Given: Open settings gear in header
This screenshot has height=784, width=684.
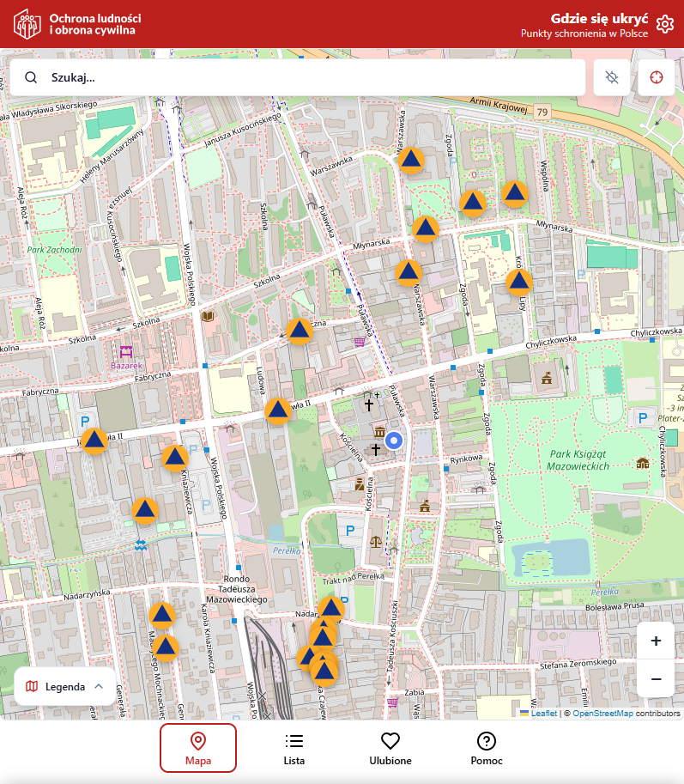Looking at the screenshot, I should 664,24.
